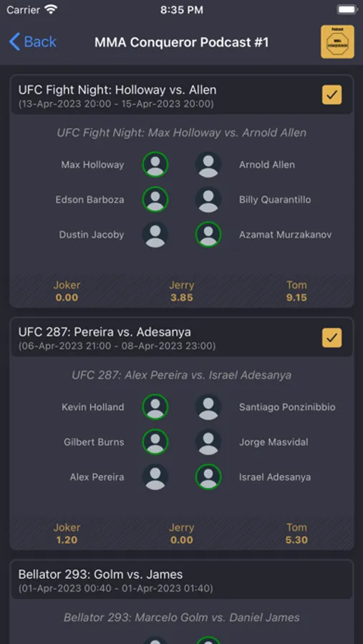Select Arnold Allen's avatar icon
363x644 pixels.
tap(208, 165)
